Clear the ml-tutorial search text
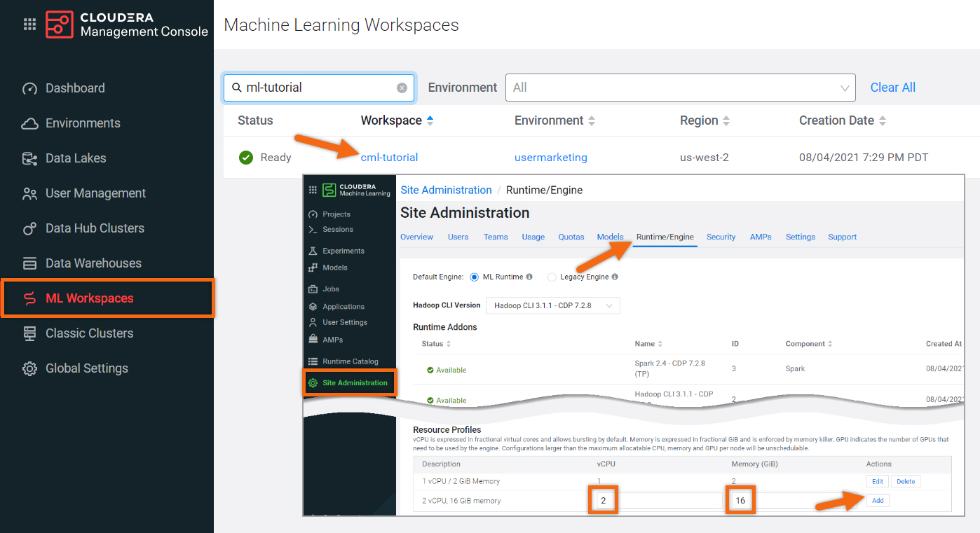The image size is (980, 533). click(x=402, y=88)
